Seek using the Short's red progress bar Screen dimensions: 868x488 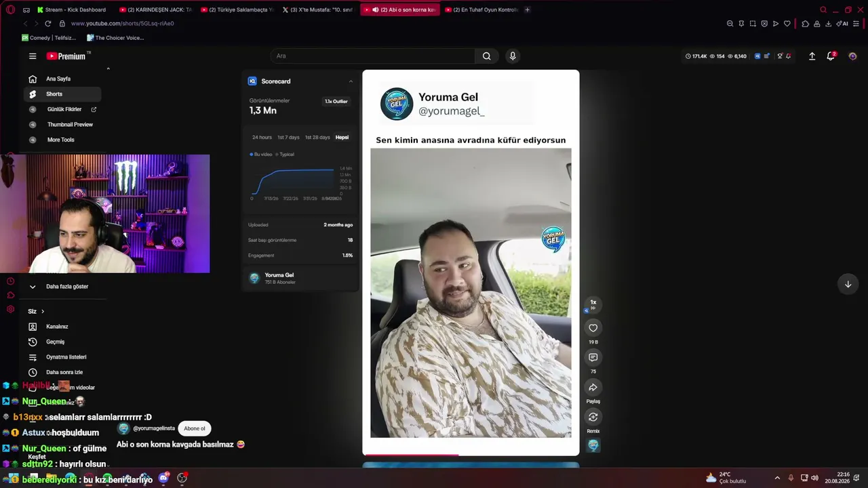[471, 455]
